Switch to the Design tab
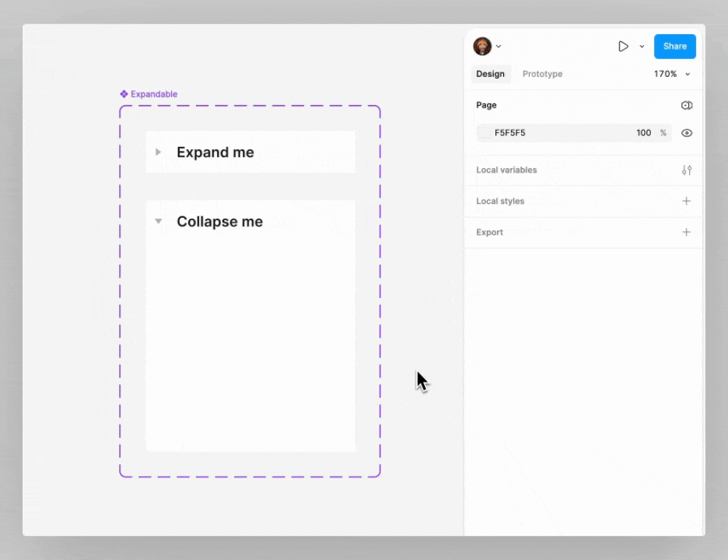 [x=490, y=75]
